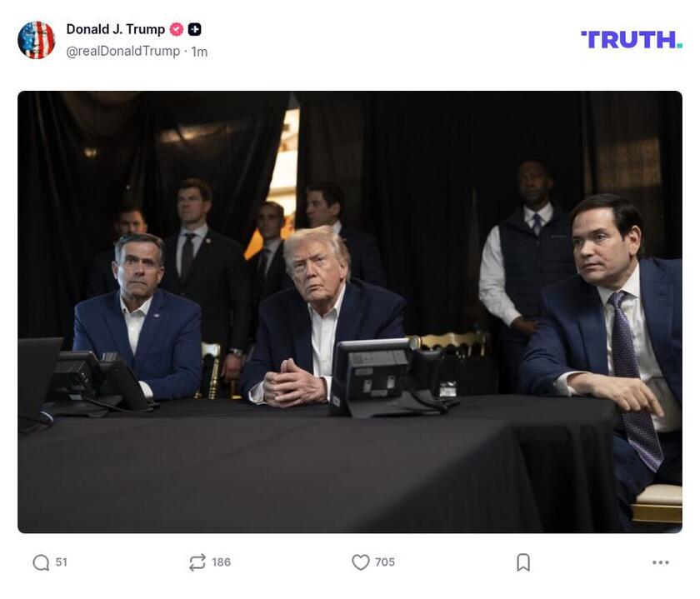View the 51 replies count
Screen dimensions: 700x599
pyautogui.click(x=59, y=562)
